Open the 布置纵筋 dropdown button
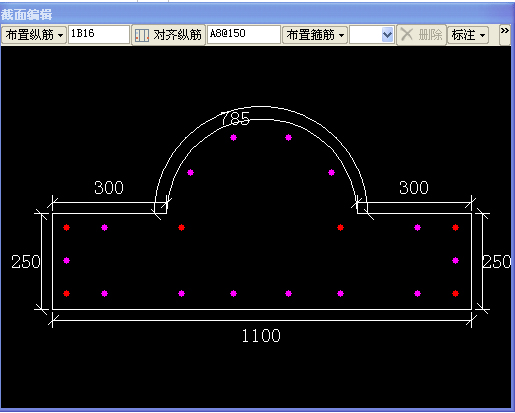 [x=34, y=35]
